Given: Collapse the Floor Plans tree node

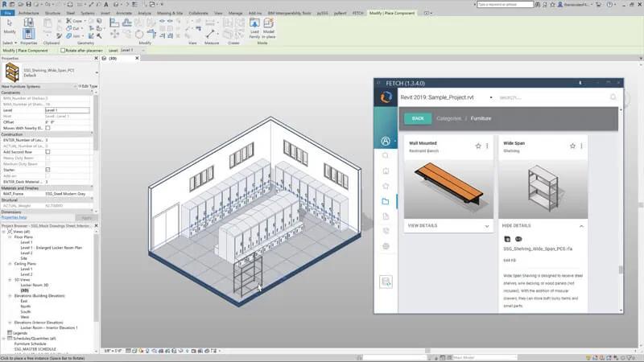Looking at the screenshot, I should 10,237.
